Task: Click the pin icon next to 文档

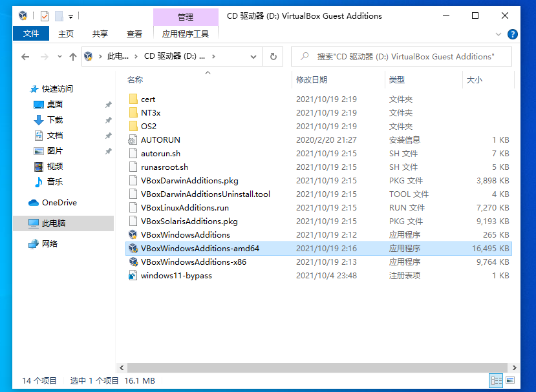Action: tap(109, 136)
